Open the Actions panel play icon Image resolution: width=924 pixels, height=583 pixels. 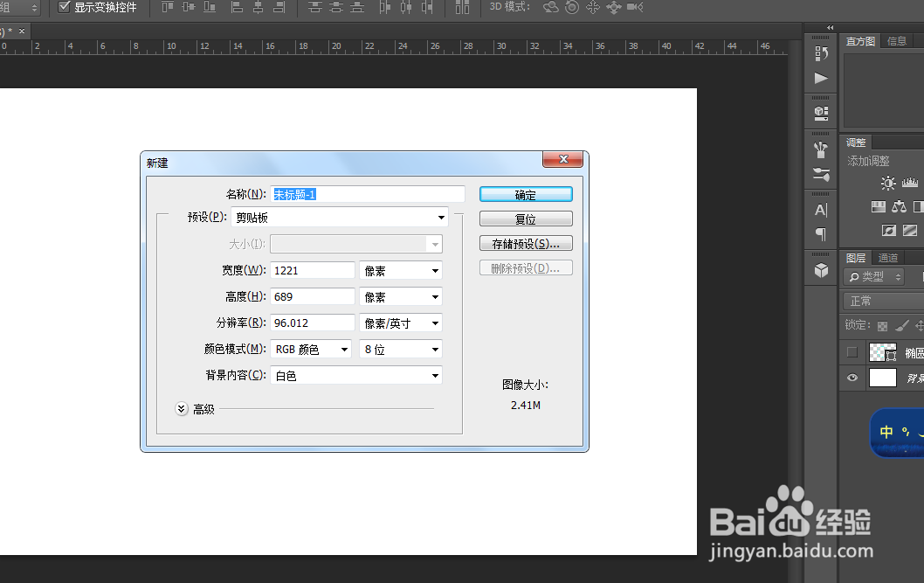(821, 78)
